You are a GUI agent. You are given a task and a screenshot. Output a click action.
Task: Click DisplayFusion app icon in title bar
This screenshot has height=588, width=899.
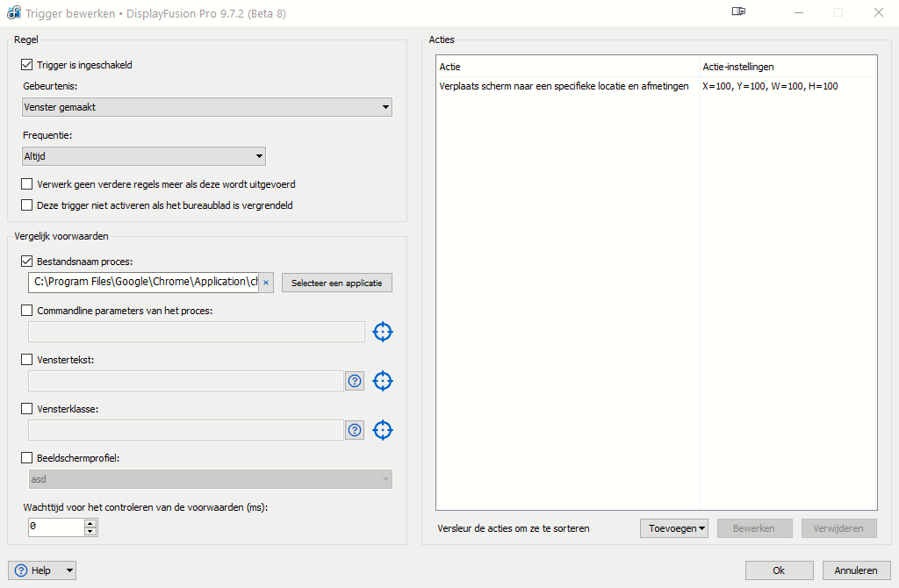tap(14, 13)
